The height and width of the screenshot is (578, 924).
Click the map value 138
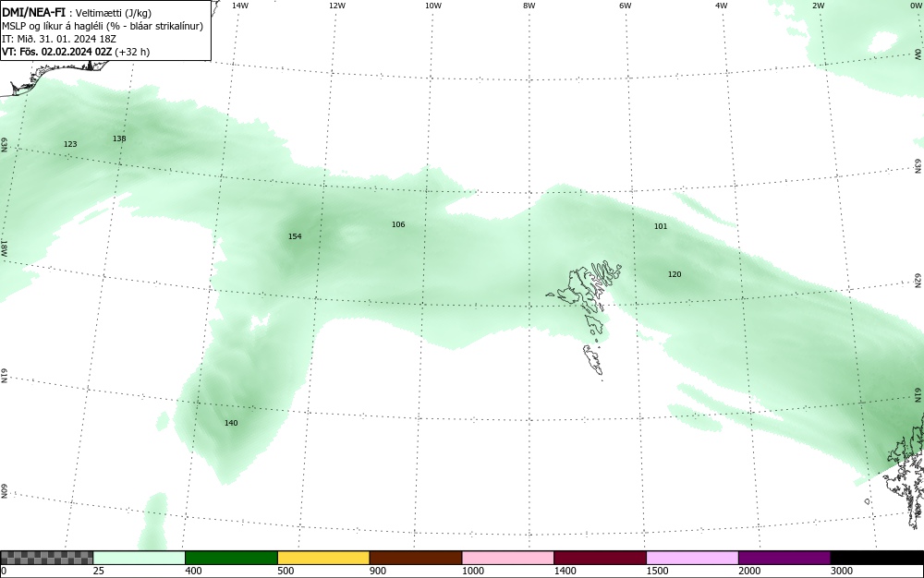[x=119, y=138]
